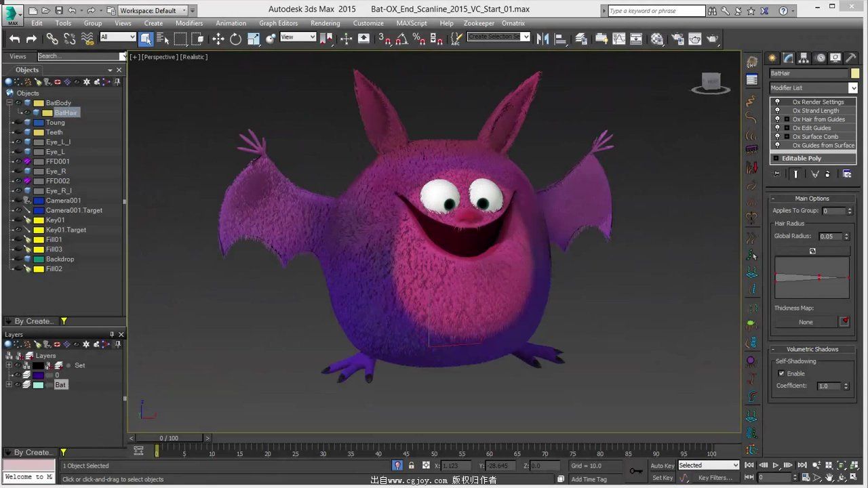Open the Modifiers menu
The width and height of the screenshot is (868, 488).
[x=189, y=23]
